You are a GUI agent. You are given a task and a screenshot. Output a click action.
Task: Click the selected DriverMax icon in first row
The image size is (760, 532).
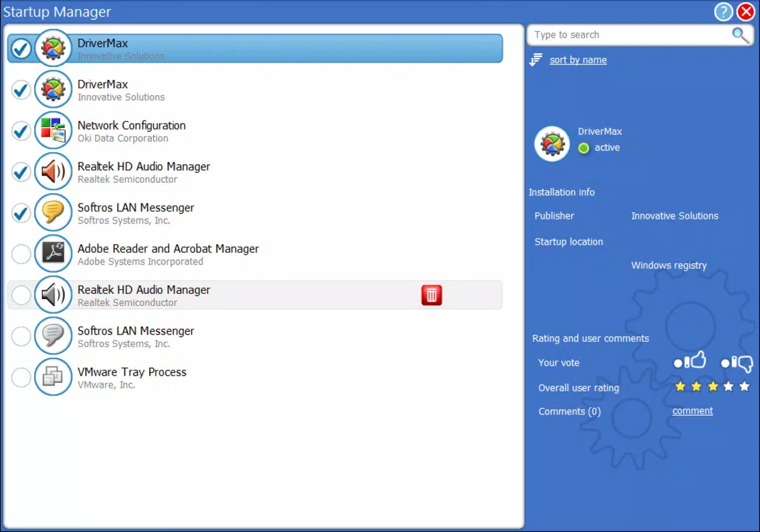[x=53, y=48]
